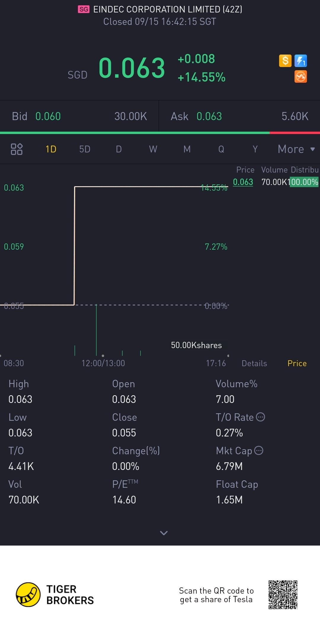Tap the Tiger Brokers logo

pyautogui.click(x=28, y=594)
